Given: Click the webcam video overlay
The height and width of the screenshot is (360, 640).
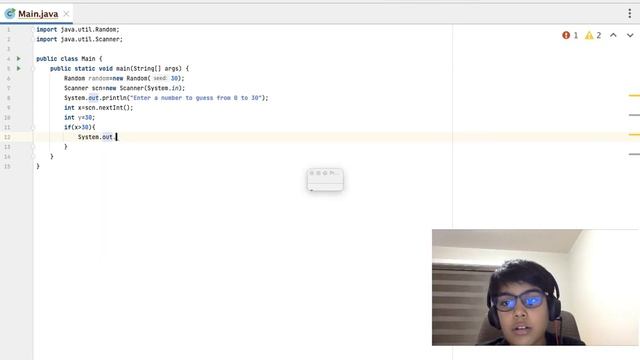Looking at the screenshot, I should point(535,287).
